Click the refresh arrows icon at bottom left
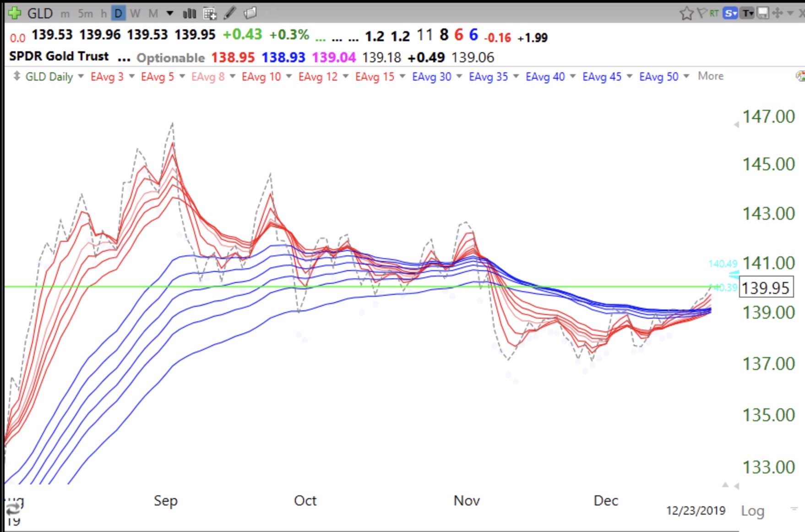Image resolution: width=805 pixels, height=532 pixels. tap(13, 508)
